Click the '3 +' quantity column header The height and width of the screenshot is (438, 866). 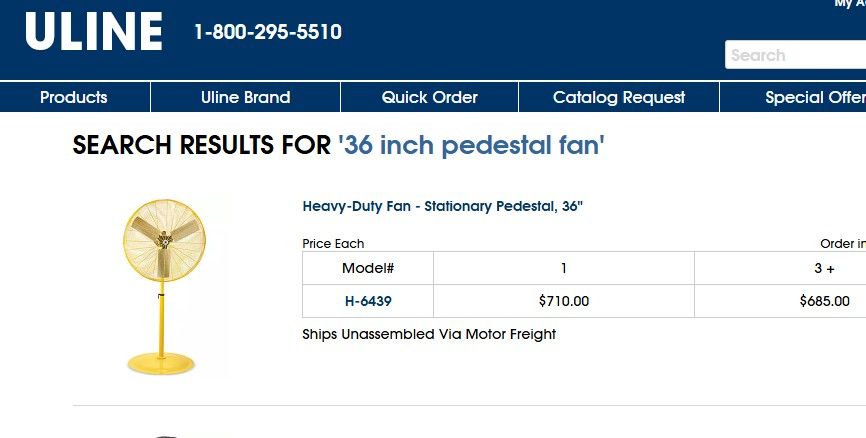[824, 268]
